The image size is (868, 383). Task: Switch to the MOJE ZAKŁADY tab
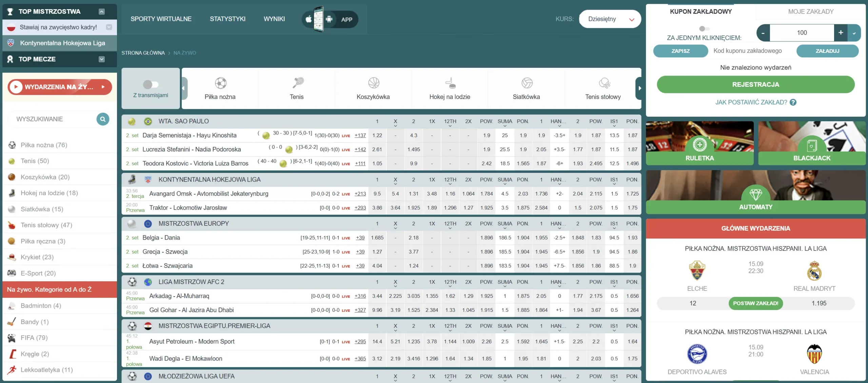click(811, 12)
